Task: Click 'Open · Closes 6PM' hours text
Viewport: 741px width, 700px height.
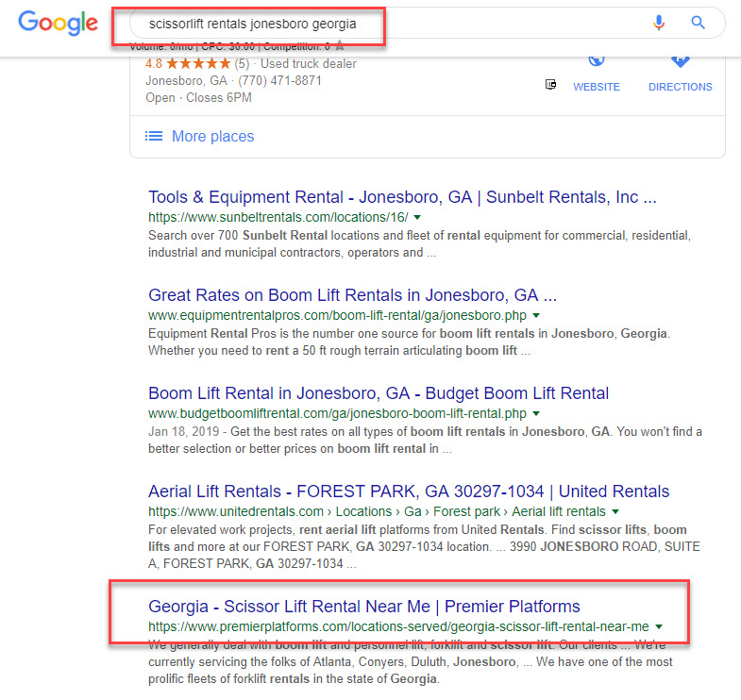Action: (x=198, y=98)
